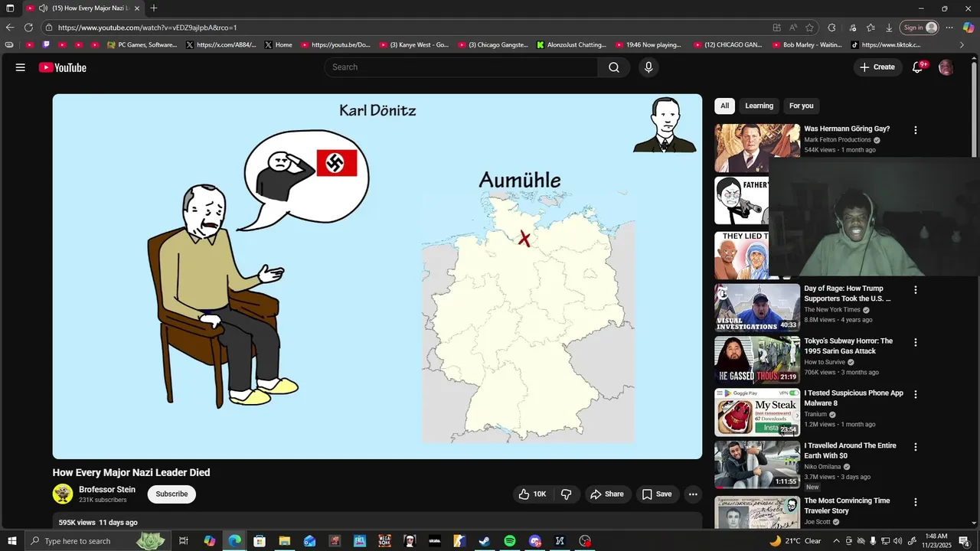The height and width of the screenshot is (551, 980).
Task: Open I Tested Suspicious Phone App thumbnail
Action: pos(757,412)
